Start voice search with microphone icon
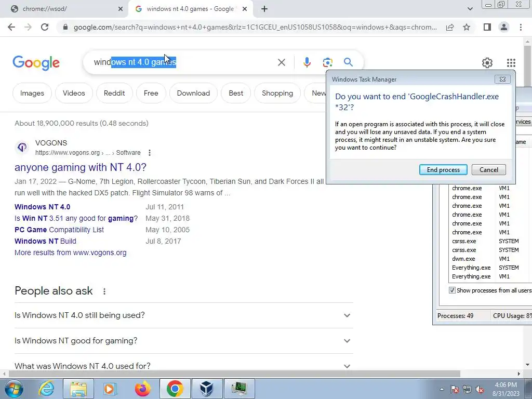Image resolution: width=532 pixels, height=399 pixels. coord(307,62)
